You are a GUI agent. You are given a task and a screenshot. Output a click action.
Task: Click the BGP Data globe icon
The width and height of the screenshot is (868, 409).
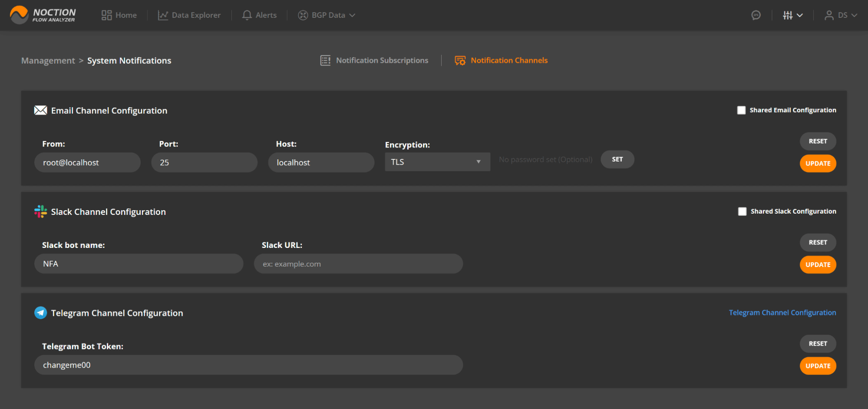[x=303, y=15]
